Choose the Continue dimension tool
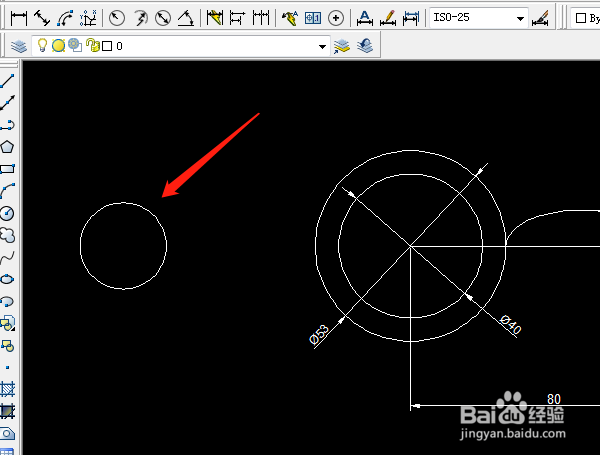 point(261,18)
